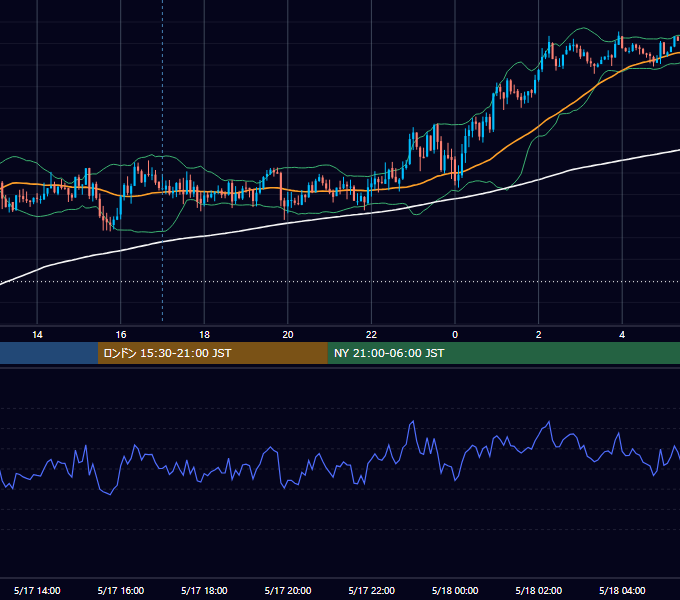Click the 5/17 20:00 time label
Viewport: 680px width, 600px height.
pyautogui.click(x=288, y=590)
